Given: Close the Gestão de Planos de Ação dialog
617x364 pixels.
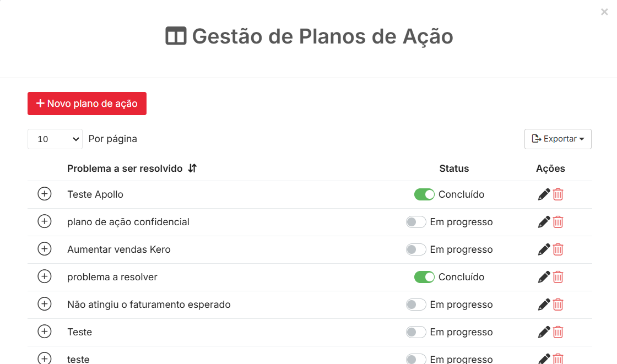Looking at the screenshot, I should point(604,12).
